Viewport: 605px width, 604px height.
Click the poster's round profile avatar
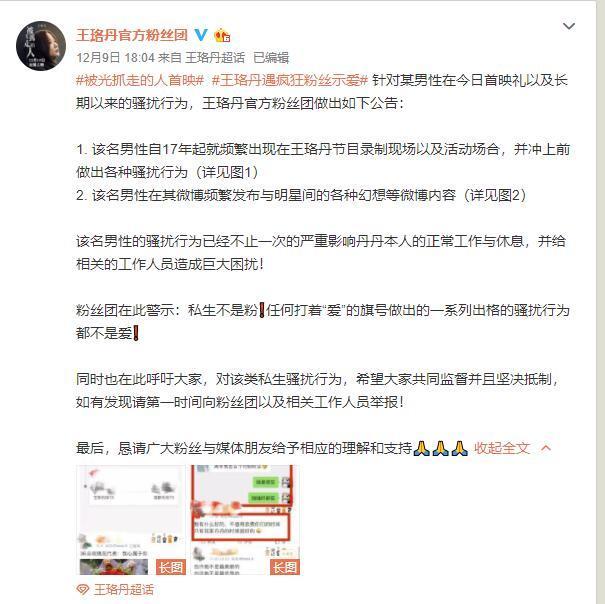tap(41, 46)
